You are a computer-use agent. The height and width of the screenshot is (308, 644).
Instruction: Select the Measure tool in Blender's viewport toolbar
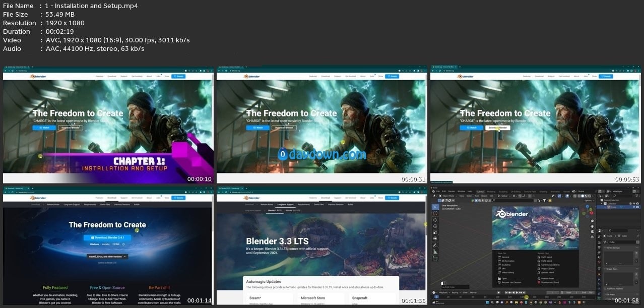pos(435,251)
